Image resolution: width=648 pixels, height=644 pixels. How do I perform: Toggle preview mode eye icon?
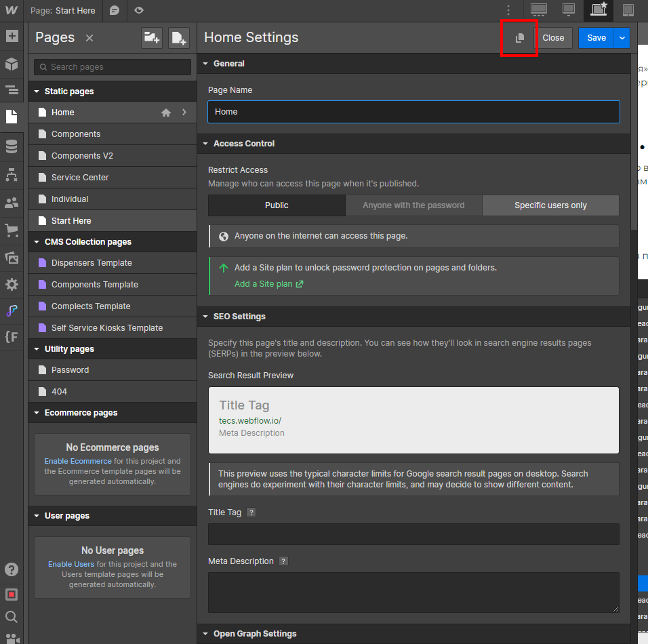tap(139, 10)
